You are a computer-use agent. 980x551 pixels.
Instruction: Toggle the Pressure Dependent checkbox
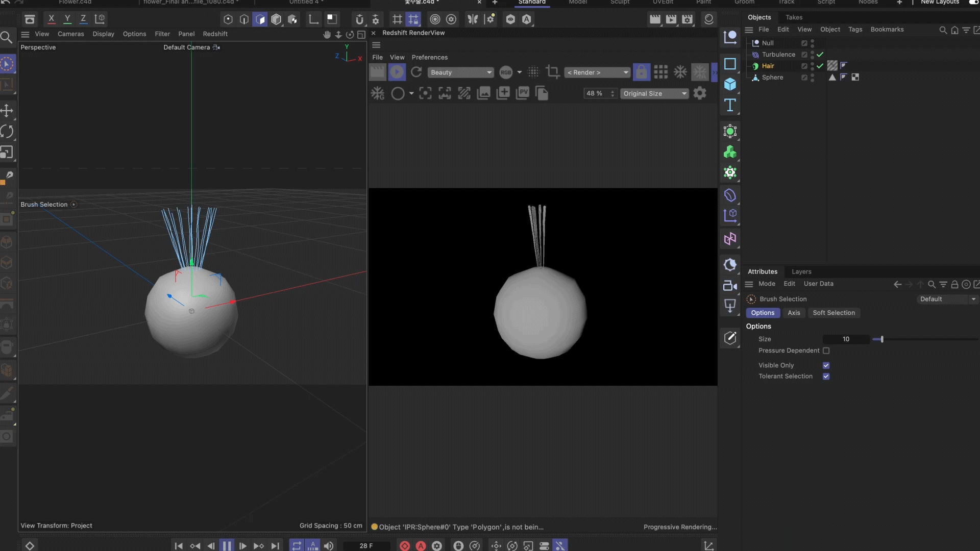826,351
